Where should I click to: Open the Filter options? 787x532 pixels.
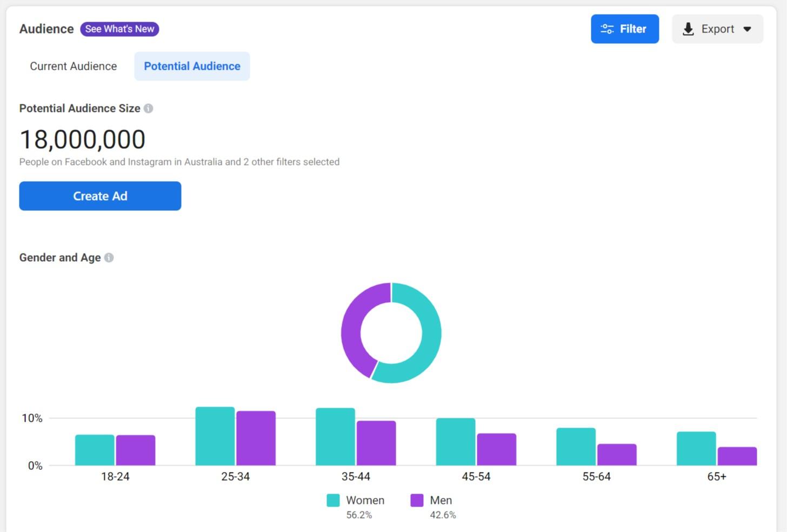[625, 29]
